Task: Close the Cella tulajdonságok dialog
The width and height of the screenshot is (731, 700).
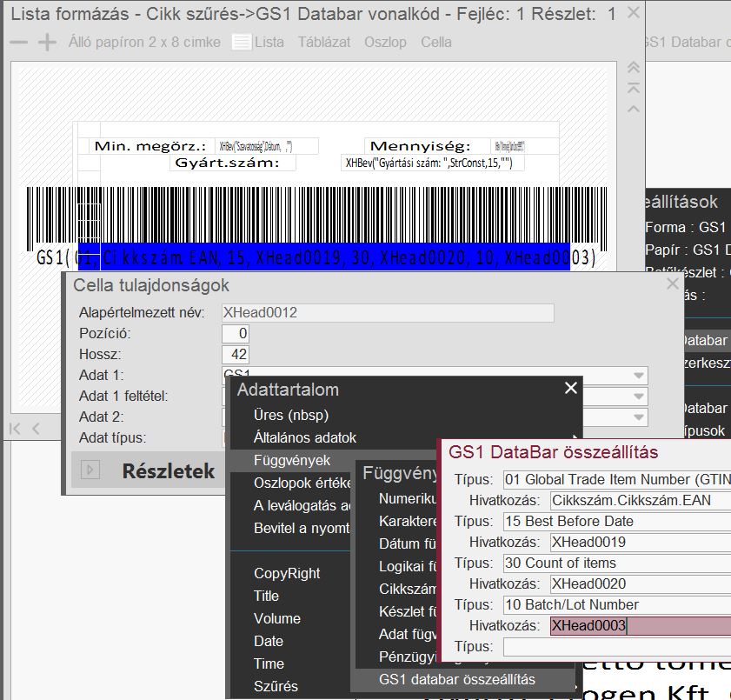Action: click(x=672, y=283)
